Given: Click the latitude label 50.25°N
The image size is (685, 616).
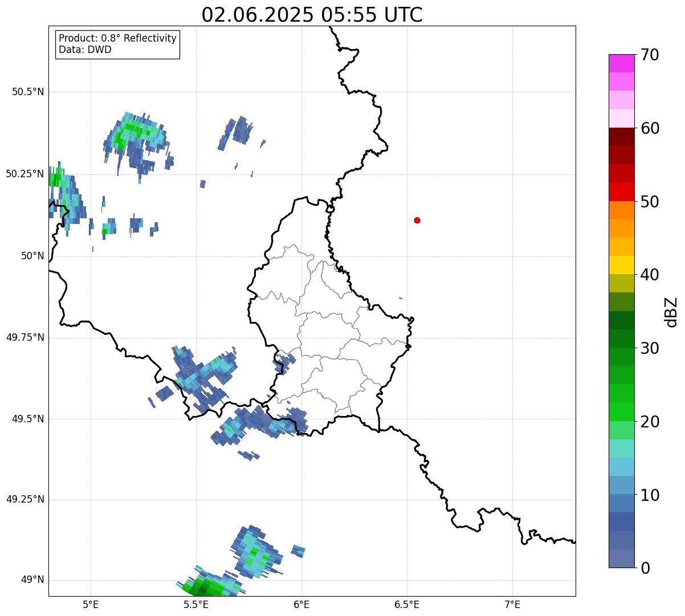Looking at the screenshot, I should pos(25,174).
